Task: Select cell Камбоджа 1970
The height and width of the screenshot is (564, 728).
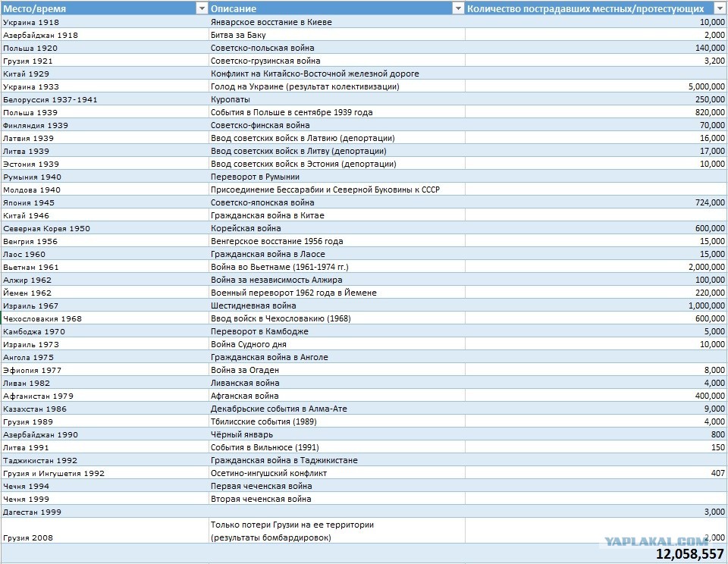Action: click(x=105, y=331)
